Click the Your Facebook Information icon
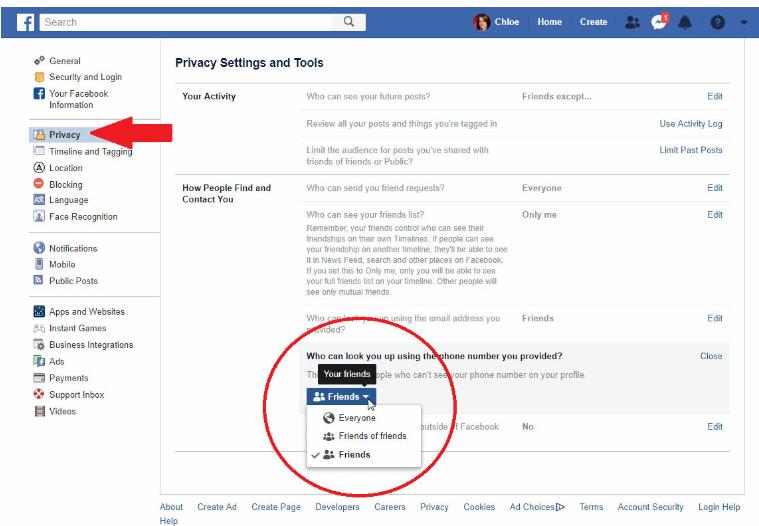 tap(39, 93)
